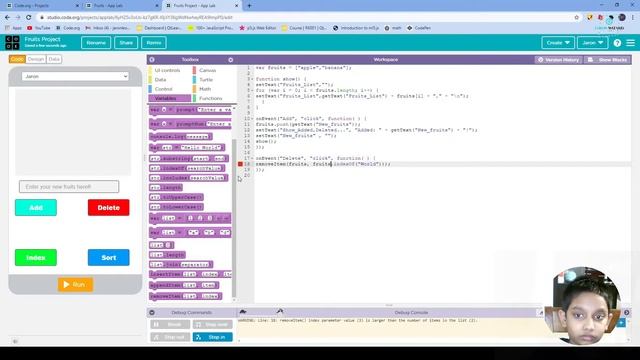This screenshot has height=360, width=640.
Task: Go back in browser history
Action: [x=7, y=18]
